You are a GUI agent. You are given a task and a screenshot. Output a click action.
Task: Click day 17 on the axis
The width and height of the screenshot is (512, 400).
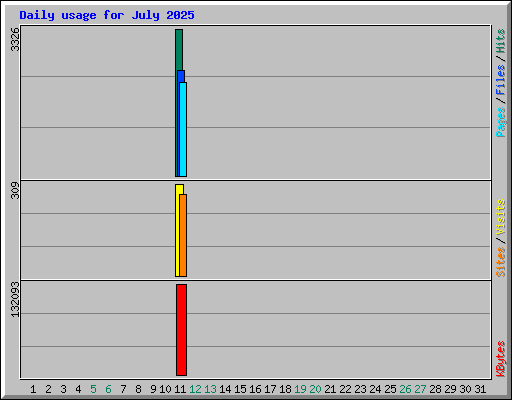pyautogui.click(x=270, y=389)
